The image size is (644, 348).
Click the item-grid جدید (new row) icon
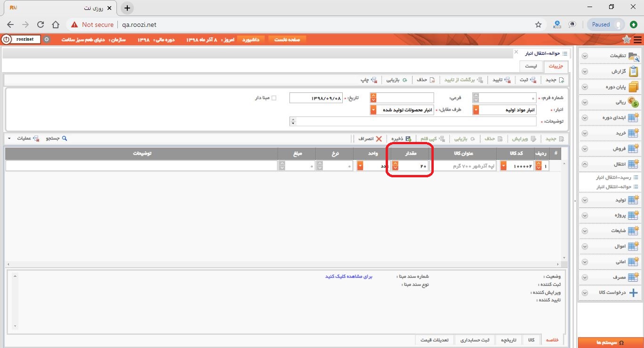(561, 139)
